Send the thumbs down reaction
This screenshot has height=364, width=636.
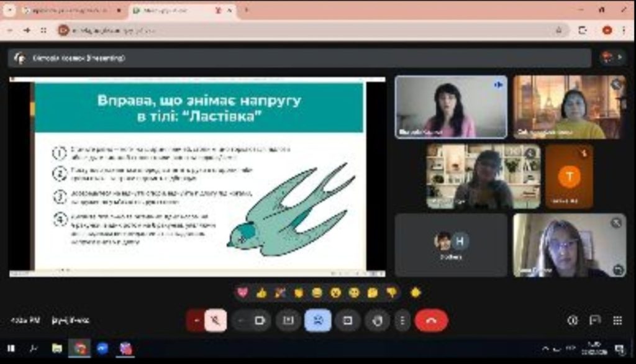click(x=391, y=293)
